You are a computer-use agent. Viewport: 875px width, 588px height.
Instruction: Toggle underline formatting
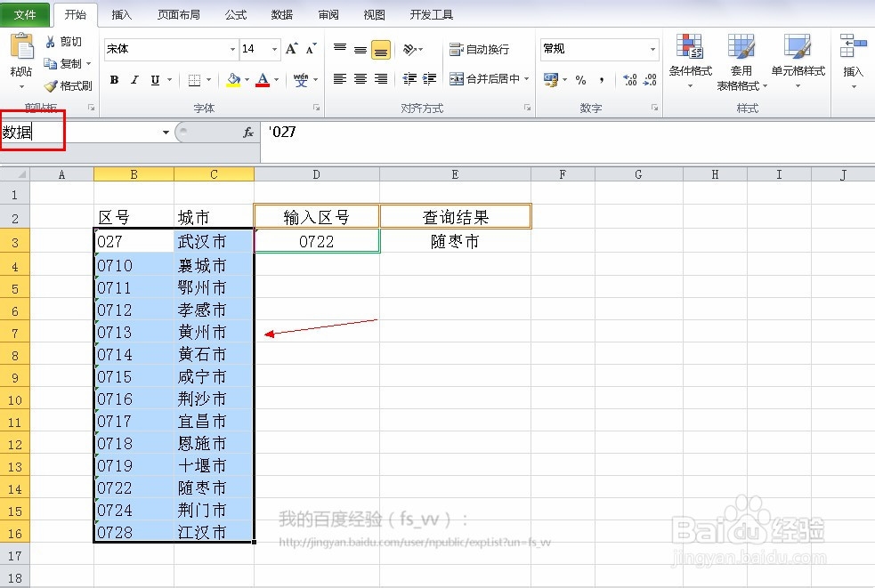155,80
